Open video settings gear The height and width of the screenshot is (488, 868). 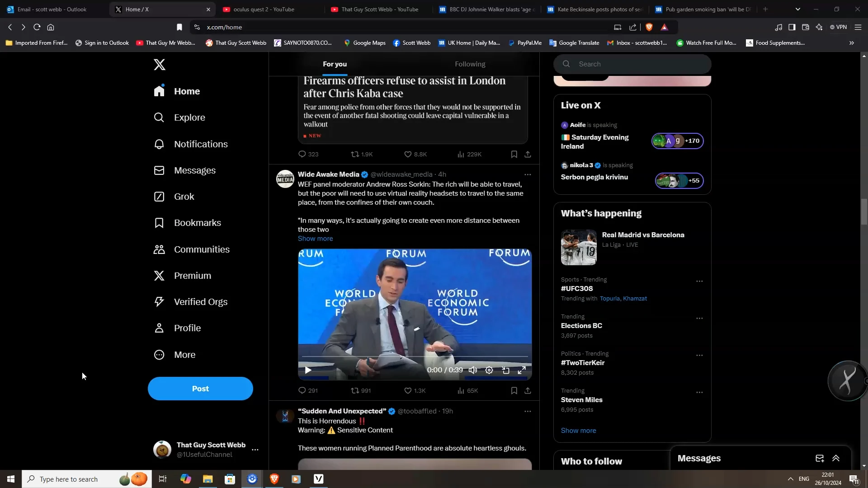489,371
